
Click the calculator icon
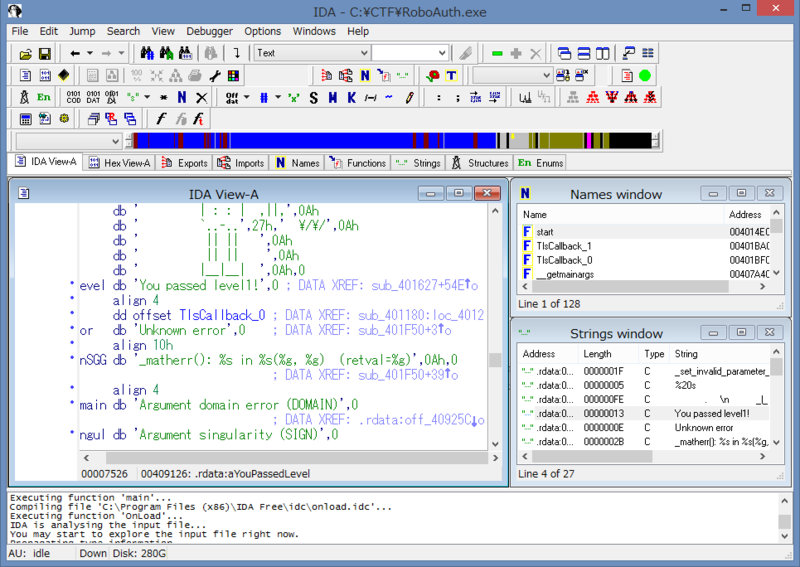25,119
